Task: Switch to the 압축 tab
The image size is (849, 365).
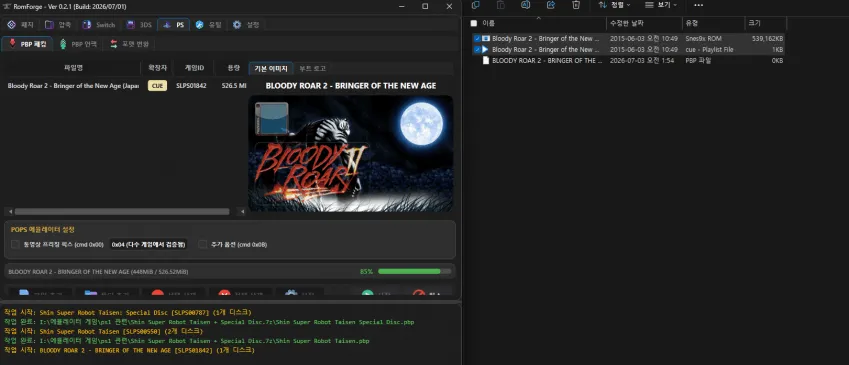Action: click(x=58, y=25)
